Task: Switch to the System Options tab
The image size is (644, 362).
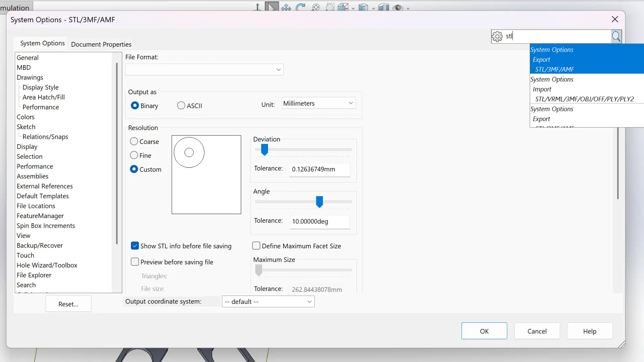Action: pyautogui.click(x=42, y=43)
